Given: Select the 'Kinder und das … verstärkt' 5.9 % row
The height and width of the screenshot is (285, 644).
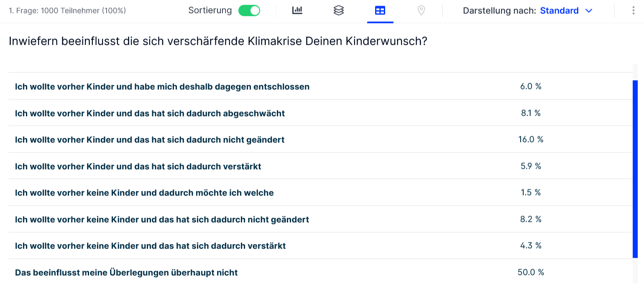Looking at the screenshot, I should 138,166.
